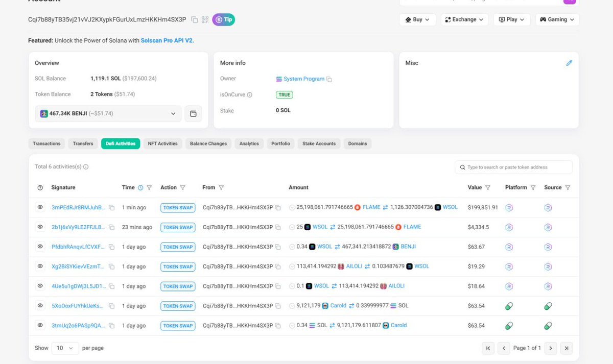Click TOKEN SWAP badge in $19.29 row
613x364 pixels.
coord(178,266)
